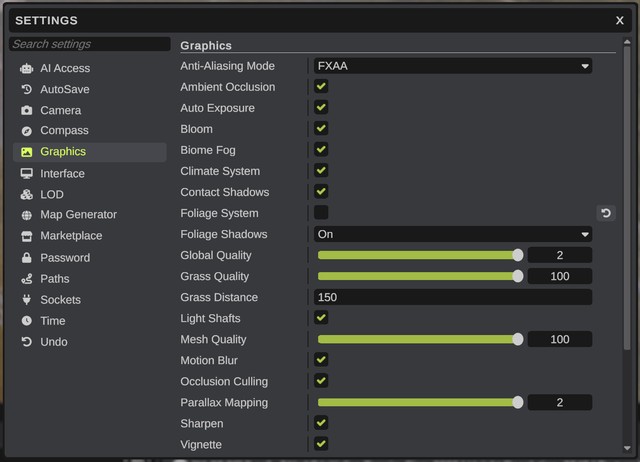640x462 pixels.
Task: Uncheck Contact Shadows
Action: [x=321, y=191]
